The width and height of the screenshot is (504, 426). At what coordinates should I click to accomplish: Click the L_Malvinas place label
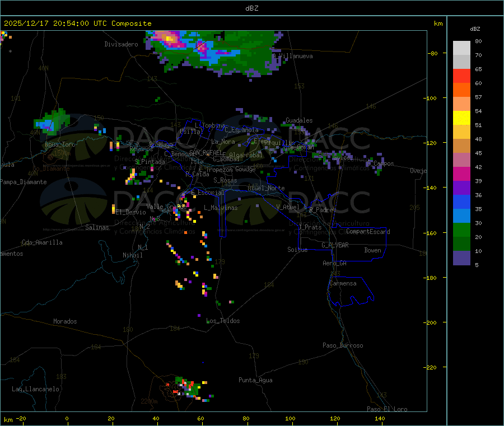point(221,208)
